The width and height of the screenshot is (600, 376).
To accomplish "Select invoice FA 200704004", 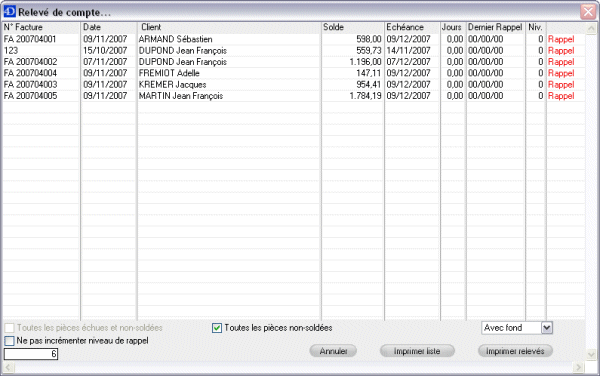I will [30, 73].
